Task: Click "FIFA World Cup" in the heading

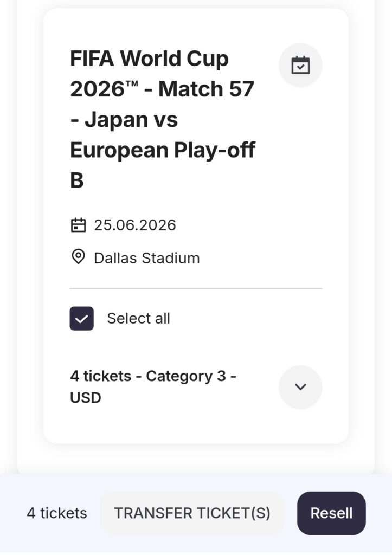Action: pyautogui.click(x=149, y=59)
